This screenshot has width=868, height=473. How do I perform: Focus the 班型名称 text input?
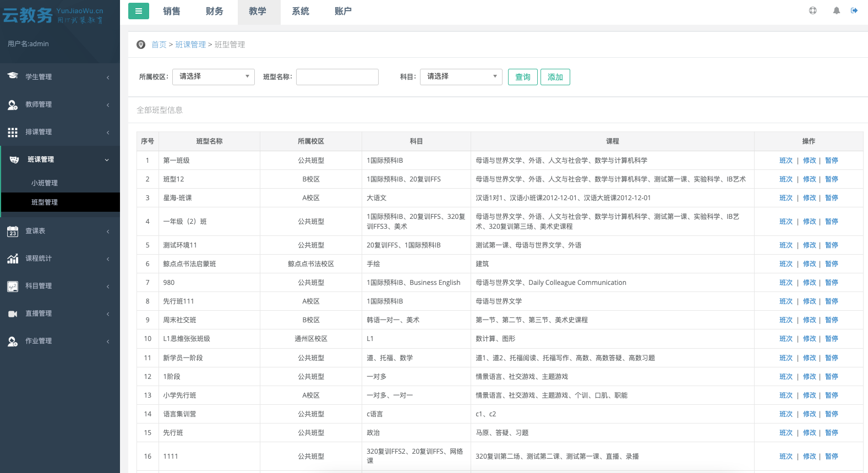(x=337, y=77)
